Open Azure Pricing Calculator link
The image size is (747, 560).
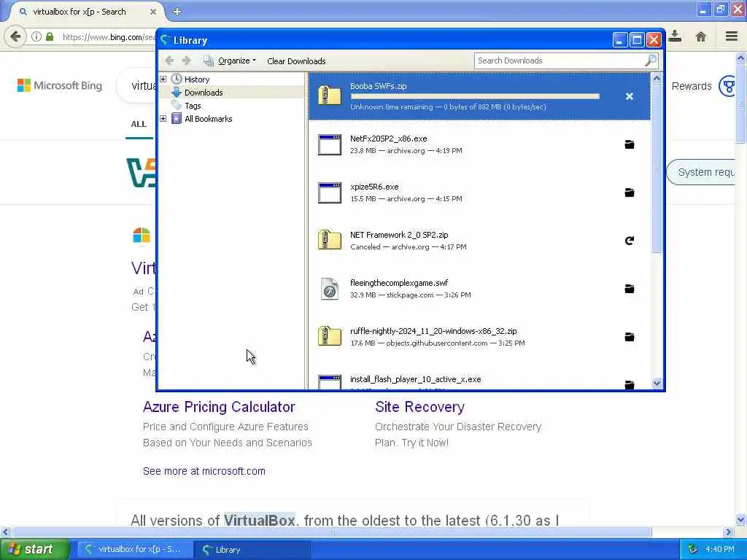pyautogui.click(x=219, y=407)
